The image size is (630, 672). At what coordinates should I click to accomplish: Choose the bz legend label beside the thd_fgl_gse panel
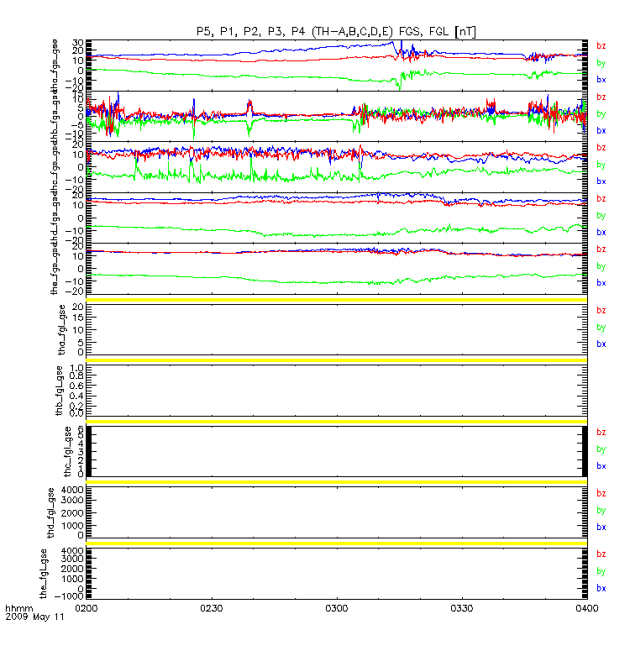(x=601, y=493)
